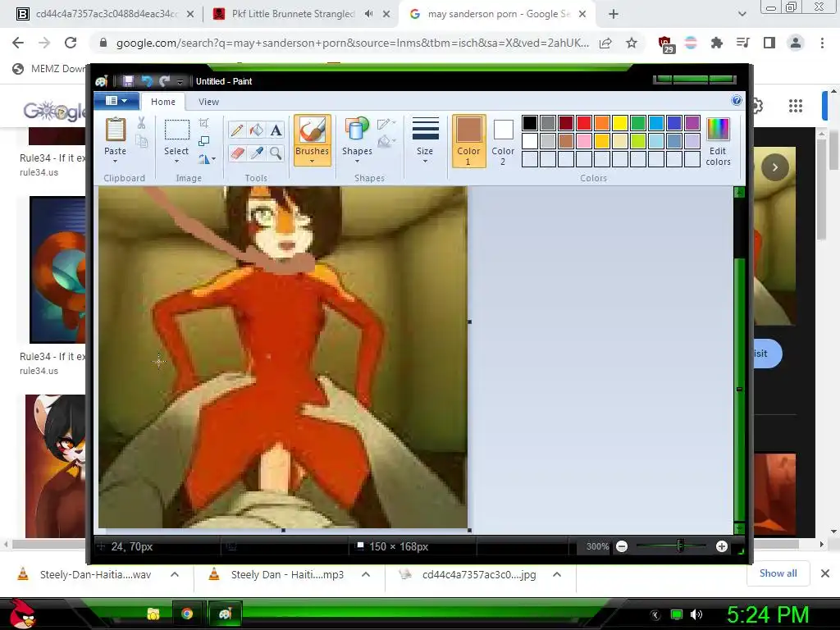840x630 pixels.
Task: Select the Eraser tool
Action: point(237,153)
